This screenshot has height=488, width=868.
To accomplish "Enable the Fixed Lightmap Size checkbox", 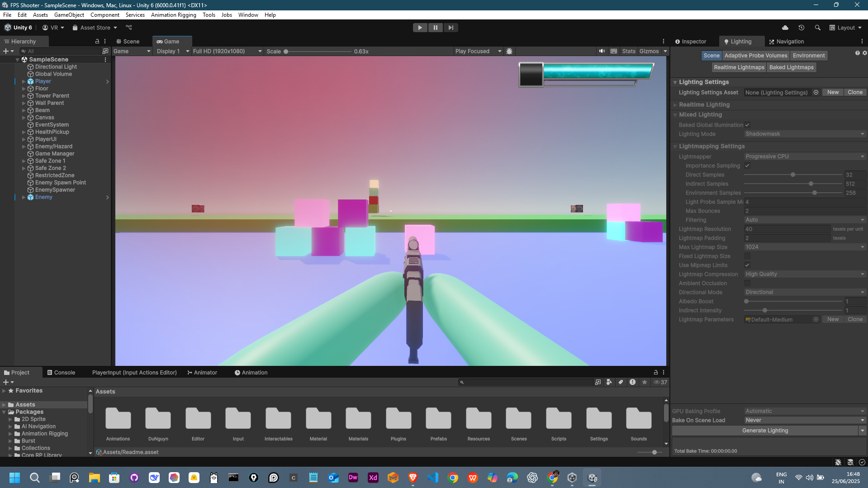I will click(747, 256).
